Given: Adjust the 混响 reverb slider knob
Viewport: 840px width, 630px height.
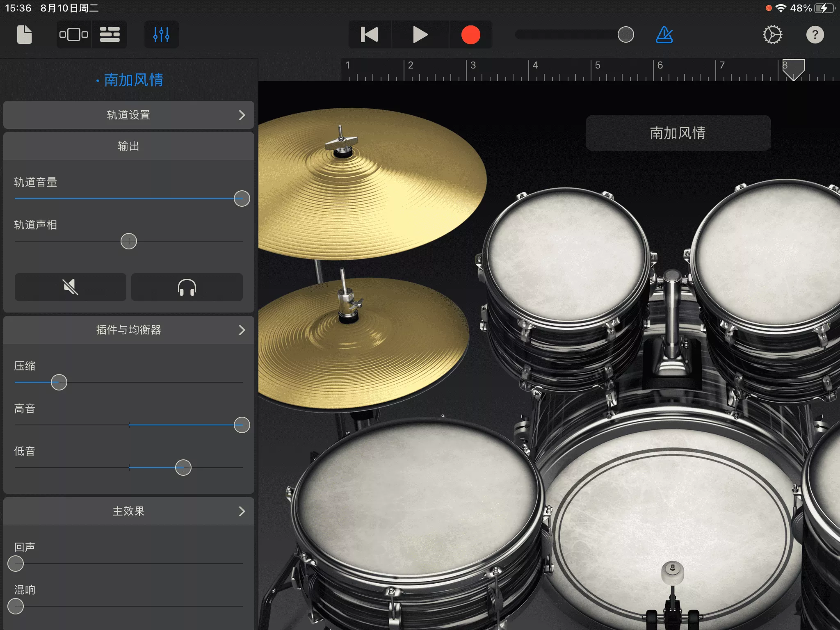Looking at the screenshot, I should click(16, 606).
